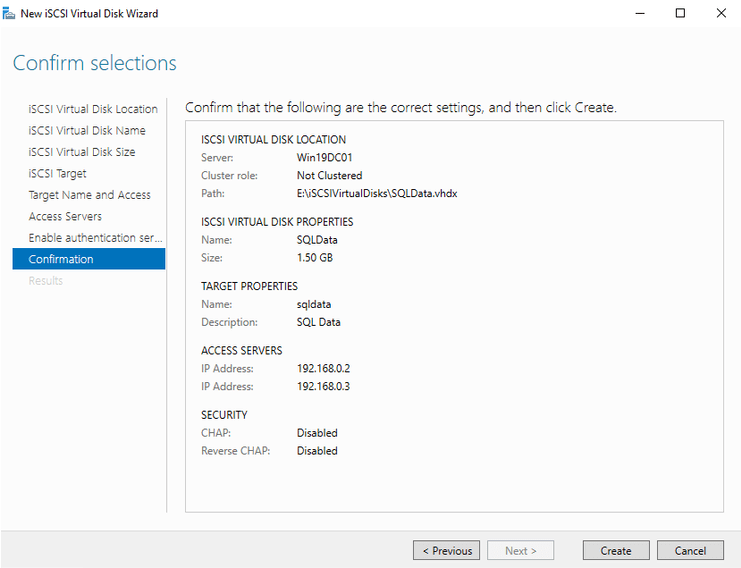The image size is (741, 568).
Task: Click the virtual disk path value
Action: [x=376, y=193]
